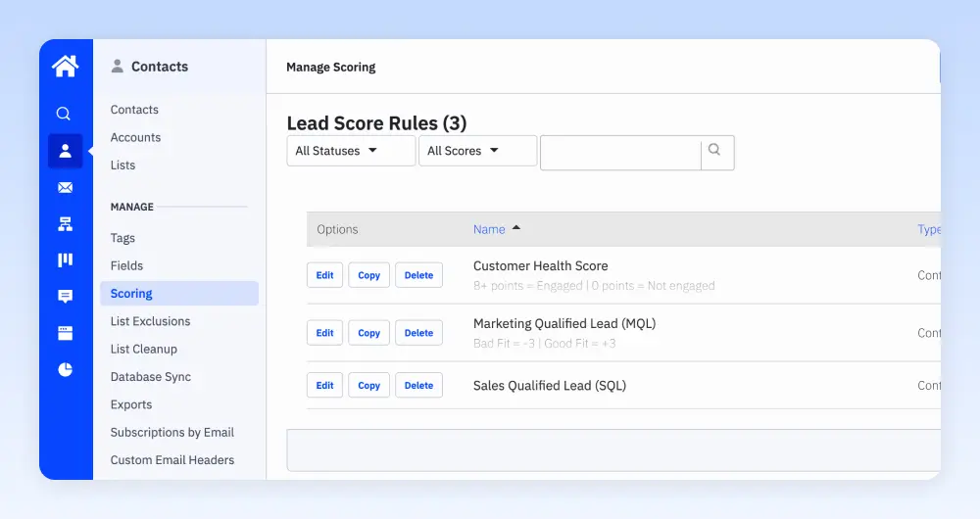Click the Lead Score Rules (3) heading

pos(377,123)
